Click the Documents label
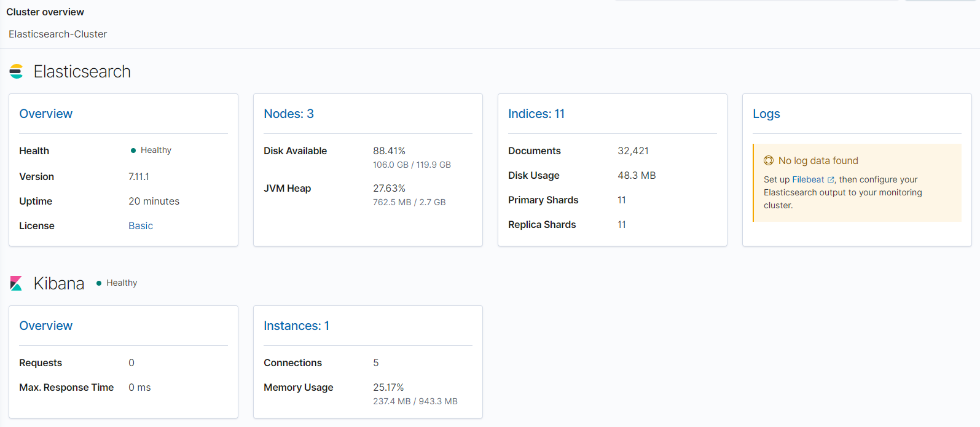This screenshot has width=980, height=427. 535,151
